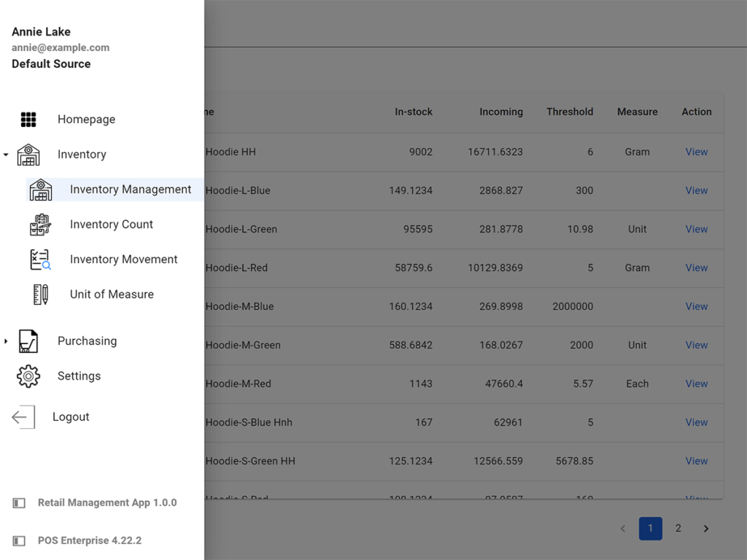This screenshot has width=747, height=560.
Task: Expand the Purchasing section
Action: click(x=6, y=341)
